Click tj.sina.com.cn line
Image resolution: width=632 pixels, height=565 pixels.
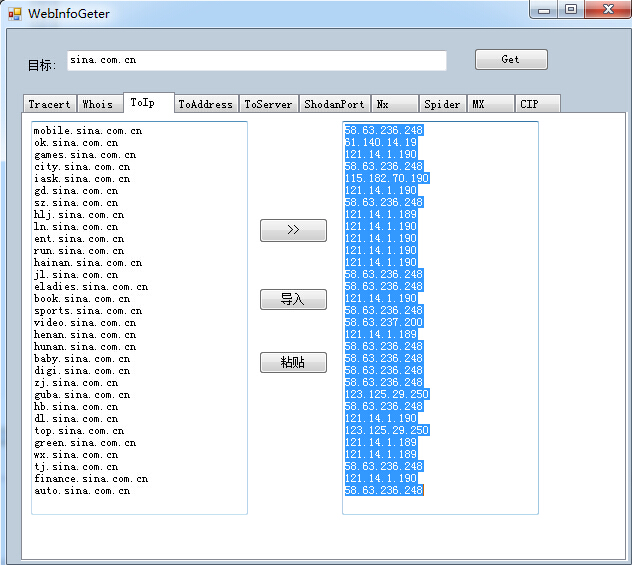pyautogui.click(x=76, y=467)
